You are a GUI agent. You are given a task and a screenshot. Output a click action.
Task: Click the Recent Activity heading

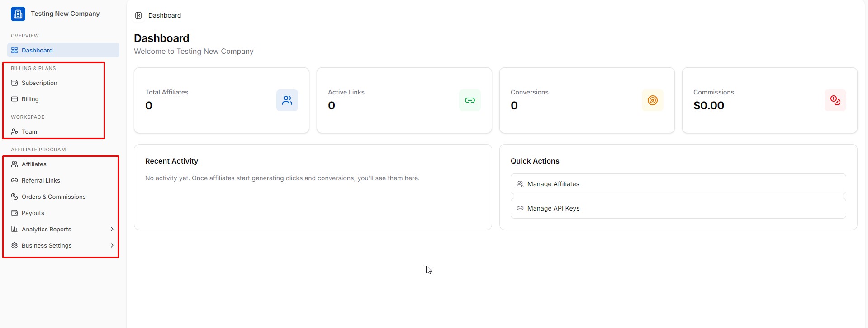coord(171,161)
